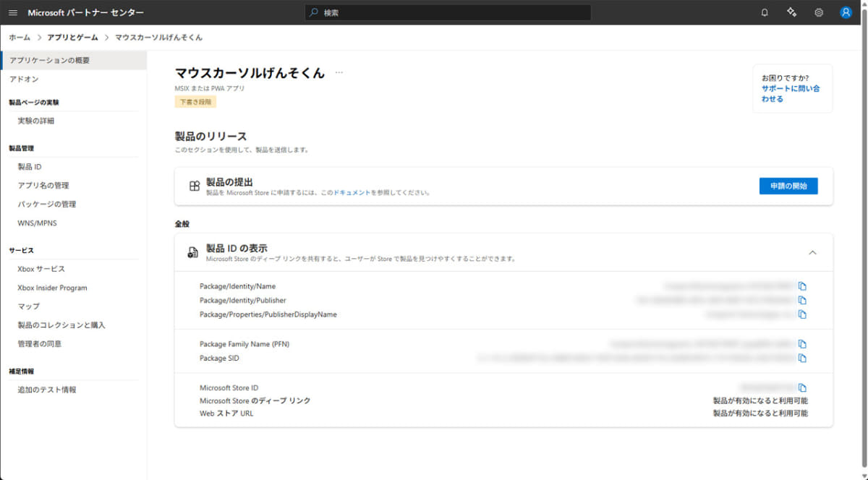Copy the Package/Identity/Name value

point(802,286)
